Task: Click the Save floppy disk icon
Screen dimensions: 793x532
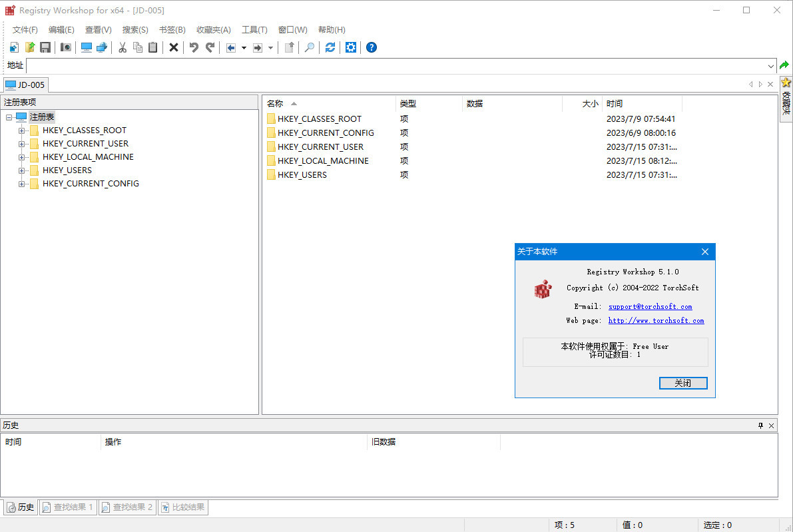Action: (x=45, y=47)
